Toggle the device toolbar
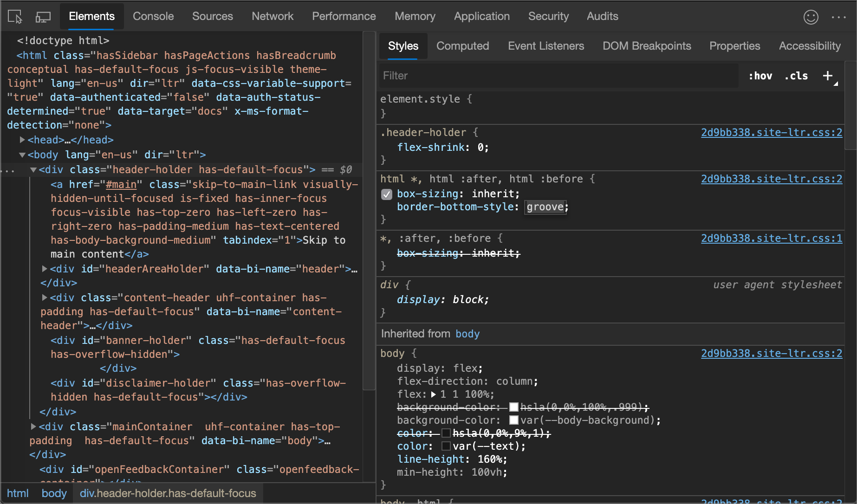 [43, 16]
